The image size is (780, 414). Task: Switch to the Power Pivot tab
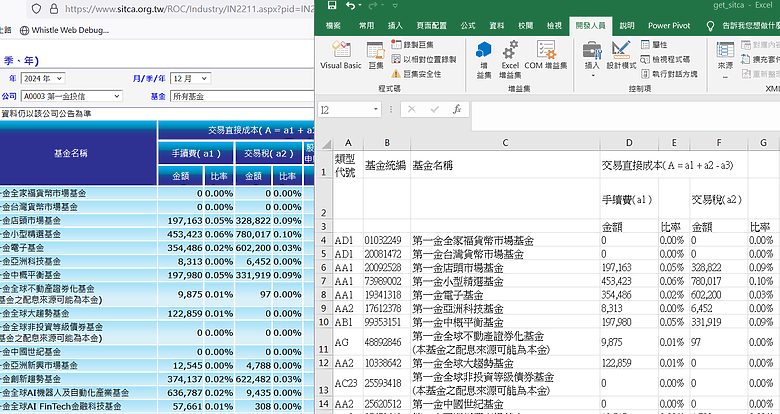point(669,25)
